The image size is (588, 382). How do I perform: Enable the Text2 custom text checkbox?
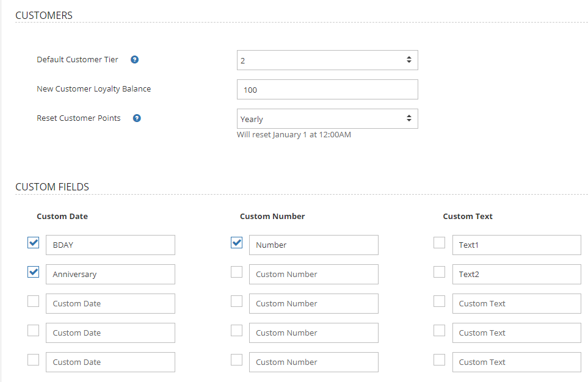click(439, 272)
